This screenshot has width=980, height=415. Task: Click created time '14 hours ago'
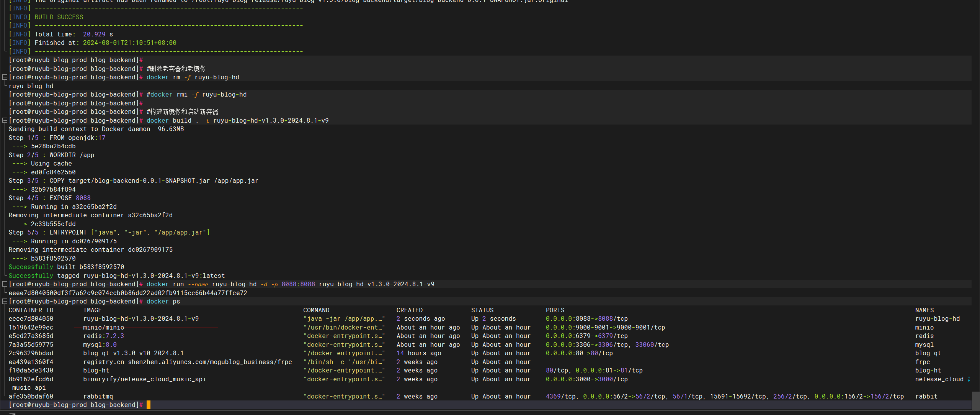click(x=419, y=353)
